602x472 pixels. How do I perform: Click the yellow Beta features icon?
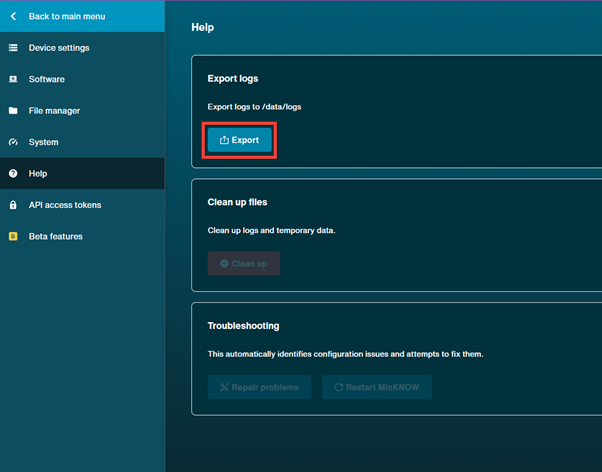(13, 237)
